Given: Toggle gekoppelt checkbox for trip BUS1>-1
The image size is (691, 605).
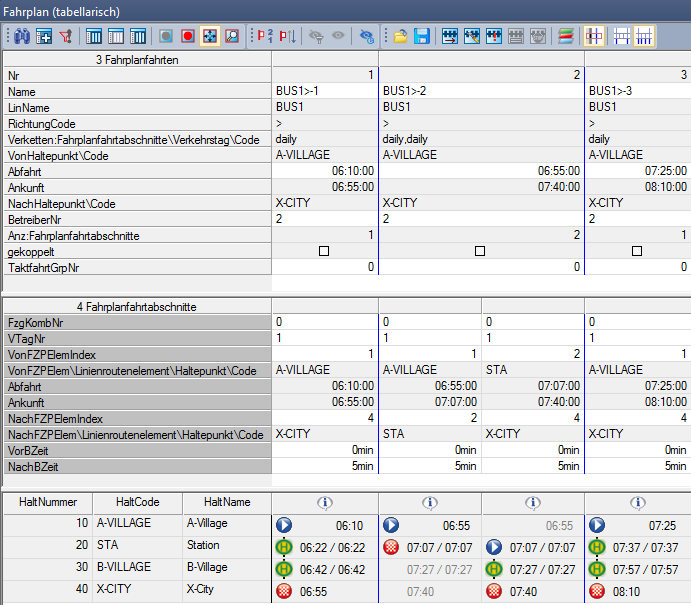Looking at the screenshot, I should (x=324, y=251).
